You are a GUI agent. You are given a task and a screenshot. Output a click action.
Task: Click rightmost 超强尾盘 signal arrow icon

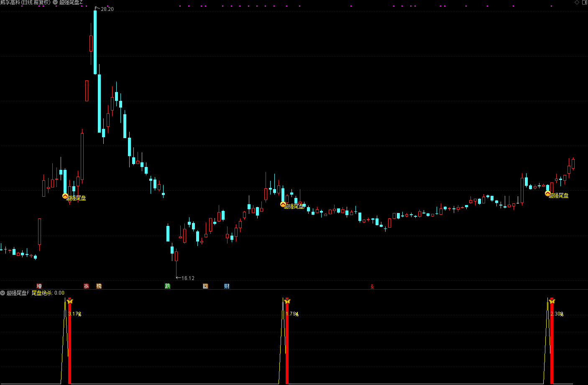click(x=548, y=193)
